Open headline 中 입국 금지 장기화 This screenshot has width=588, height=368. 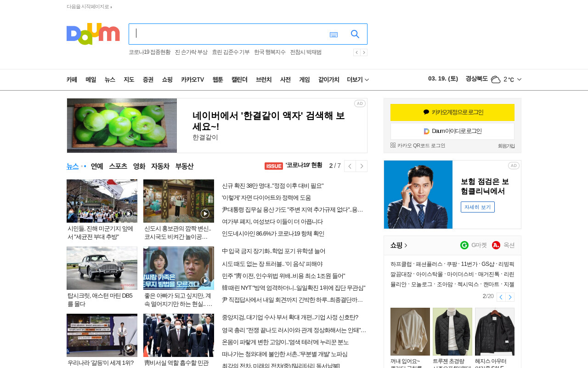tap(274, 251)
